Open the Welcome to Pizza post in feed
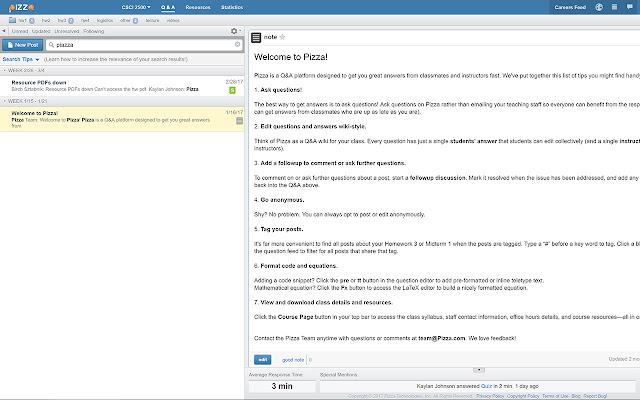The height and width of the screenshot is (400, 640). [122, 119]
